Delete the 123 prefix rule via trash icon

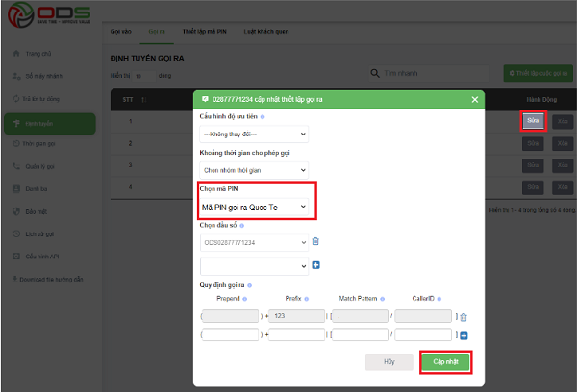point(464,317)
